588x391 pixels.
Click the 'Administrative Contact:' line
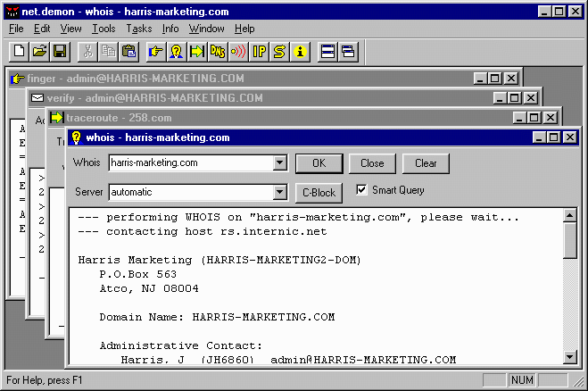coord(181,345)
